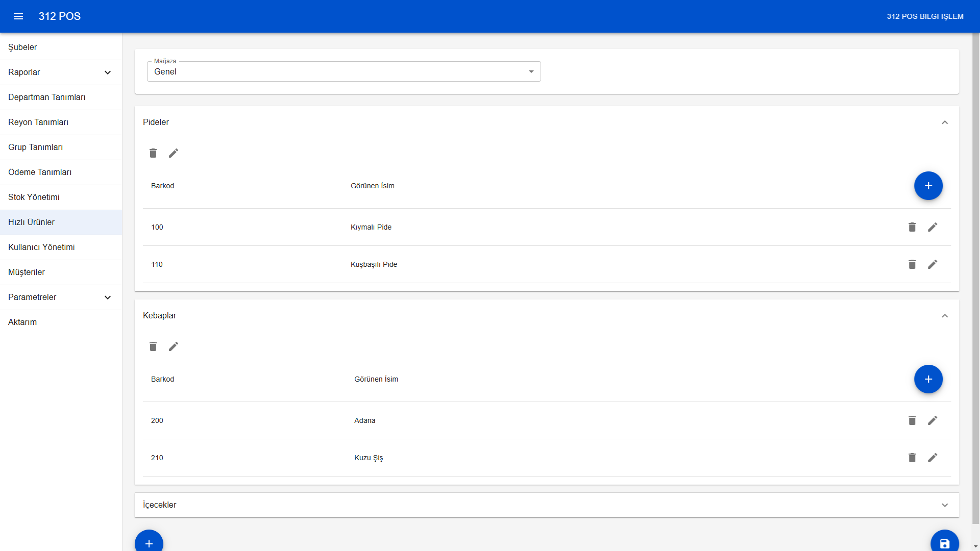Click the vertical page scrollbar

[975, 275]
